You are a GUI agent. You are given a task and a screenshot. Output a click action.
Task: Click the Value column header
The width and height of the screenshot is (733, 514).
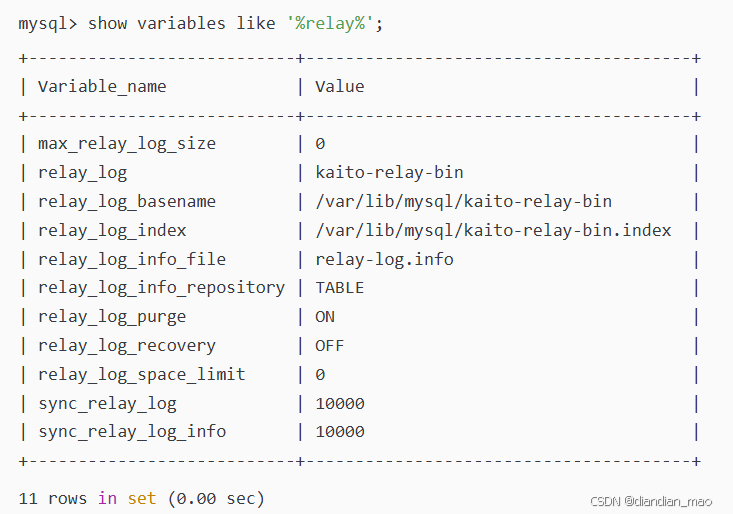tap(340, 86)
